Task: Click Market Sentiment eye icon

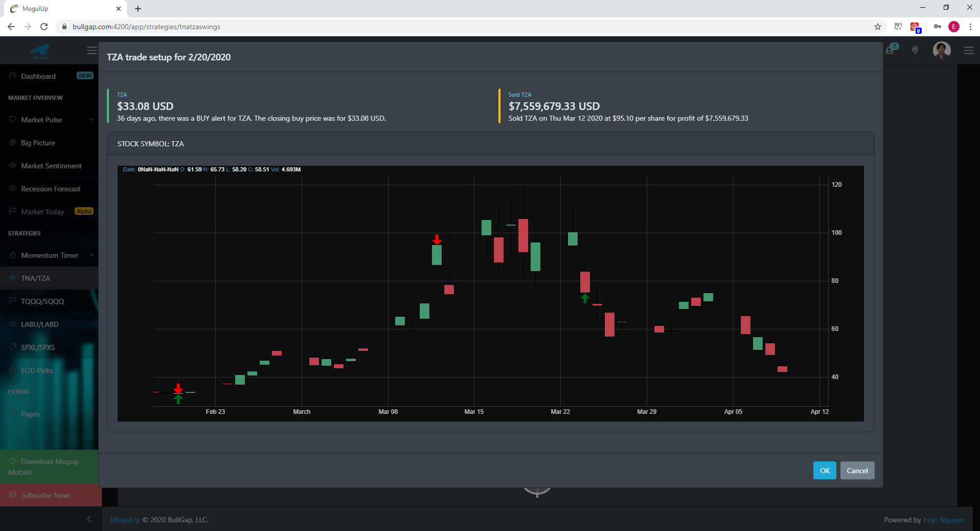Action: coord(13,165)
